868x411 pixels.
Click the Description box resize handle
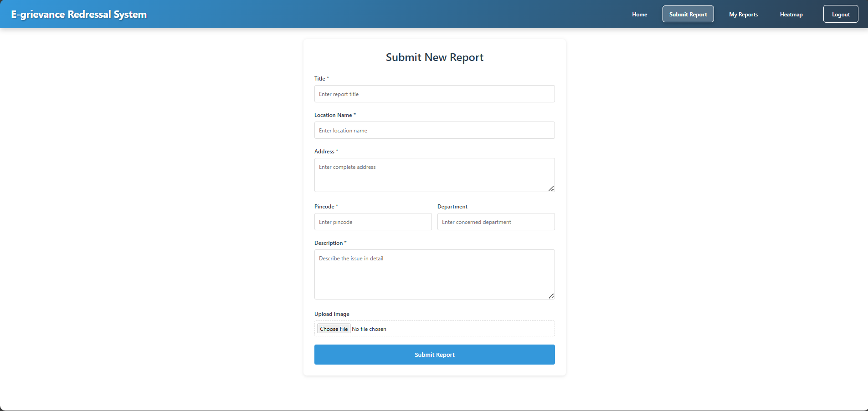(551, 296)
